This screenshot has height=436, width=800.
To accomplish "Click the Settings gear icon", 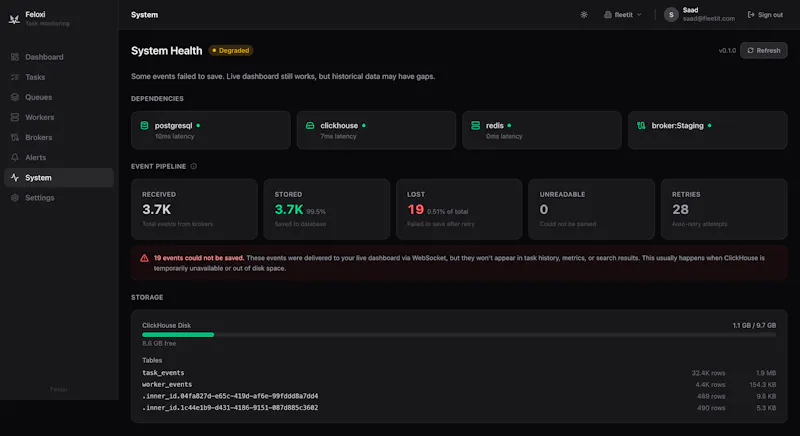I will point(15,198).
